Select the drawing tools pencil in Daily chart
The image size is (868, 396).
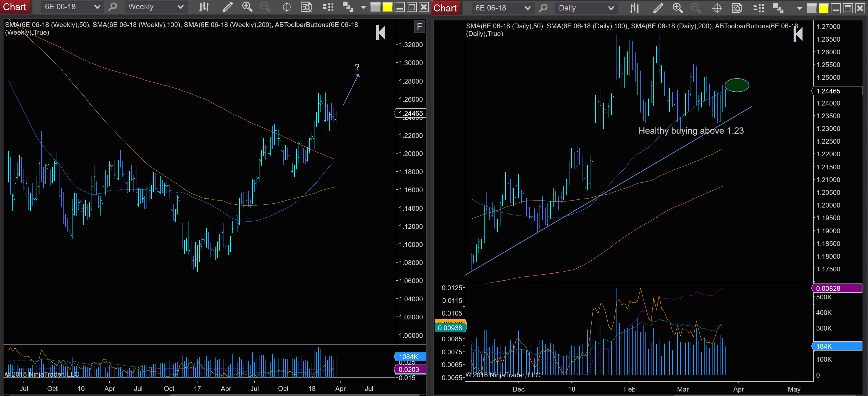(x=658, y=8)
